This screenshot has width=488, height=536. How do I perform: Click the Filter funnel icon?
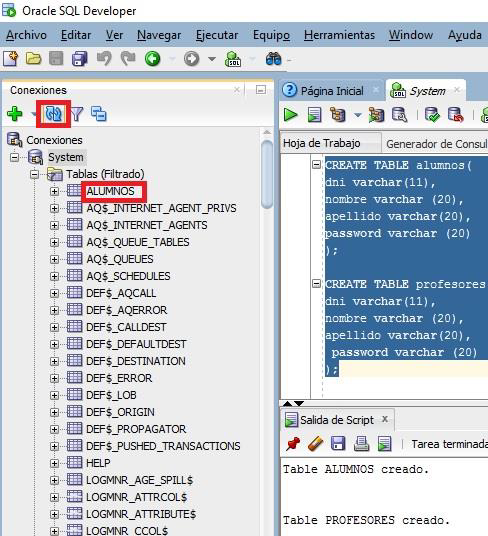[x=77, y=114]
